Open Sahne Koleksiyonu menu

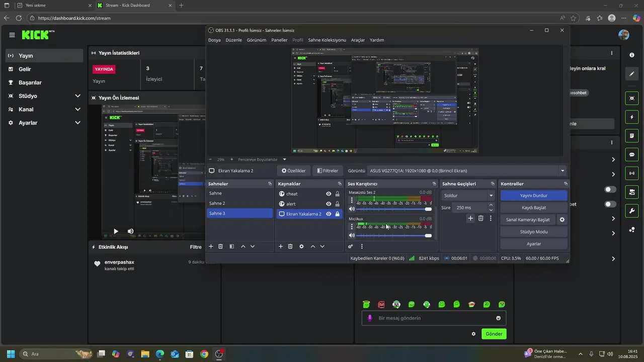click(327, 40)
